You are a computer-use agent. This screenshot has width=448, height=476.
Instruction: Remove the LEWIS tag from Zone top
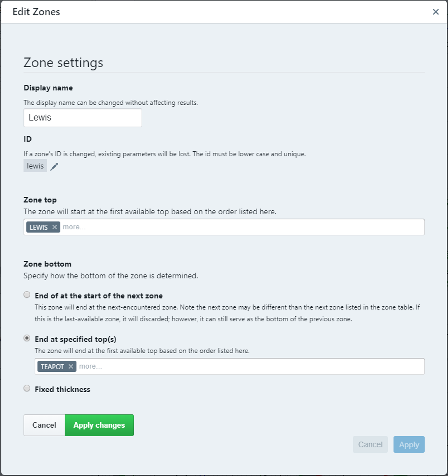tap(55, 227)
